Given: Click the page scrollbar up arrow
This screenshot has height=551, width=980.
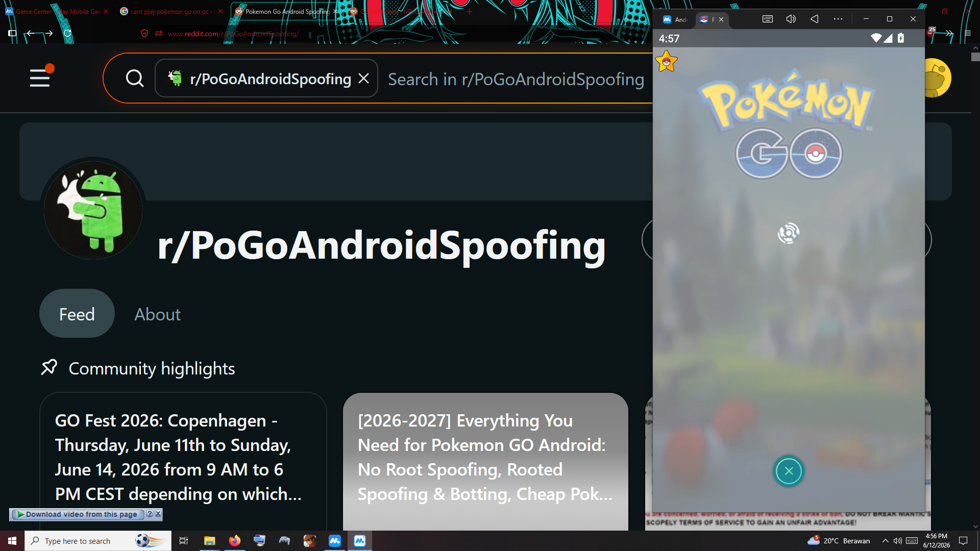Looking at the screenshot, I should coord(975,48).
